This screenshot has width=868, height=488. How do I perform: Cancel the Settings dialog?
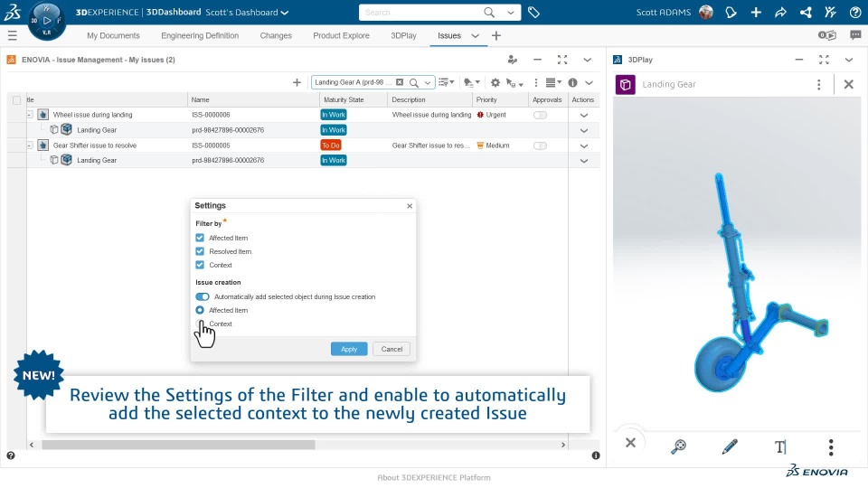[392, 349]
